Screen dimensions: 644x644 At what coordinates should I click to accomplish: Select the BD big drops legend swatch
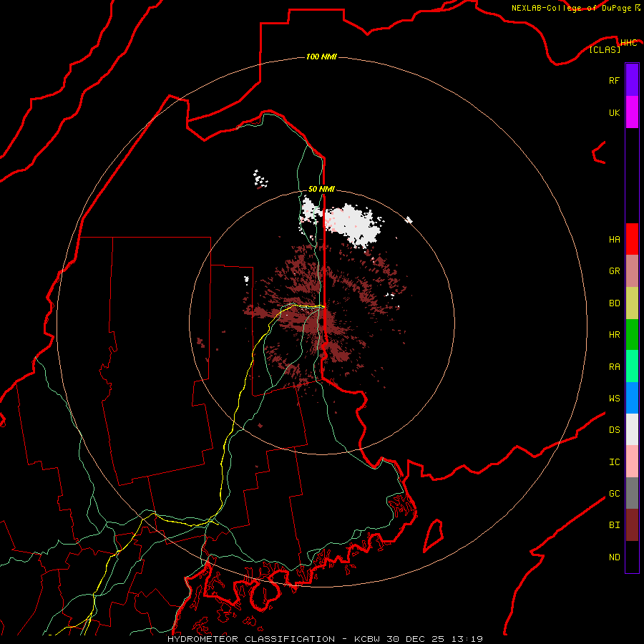632,303
